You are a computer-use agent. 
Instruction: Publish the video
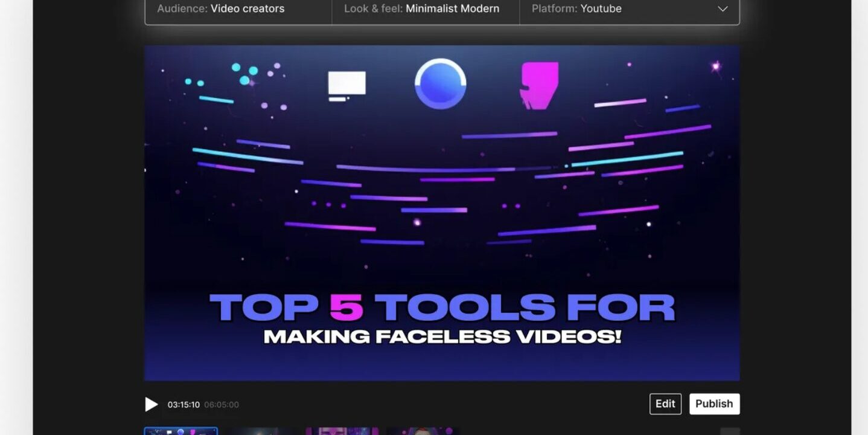[x=714, y=404]
